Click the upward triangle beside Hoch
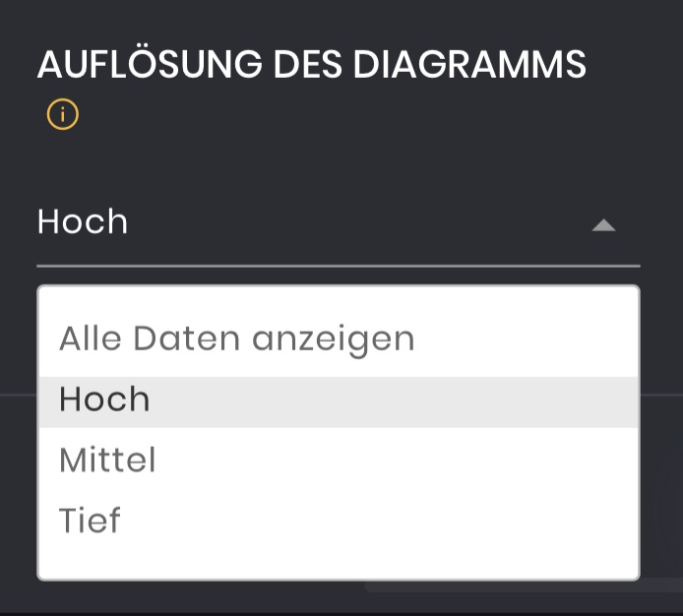This screenshot has height=616, width=683. (603, 225)
